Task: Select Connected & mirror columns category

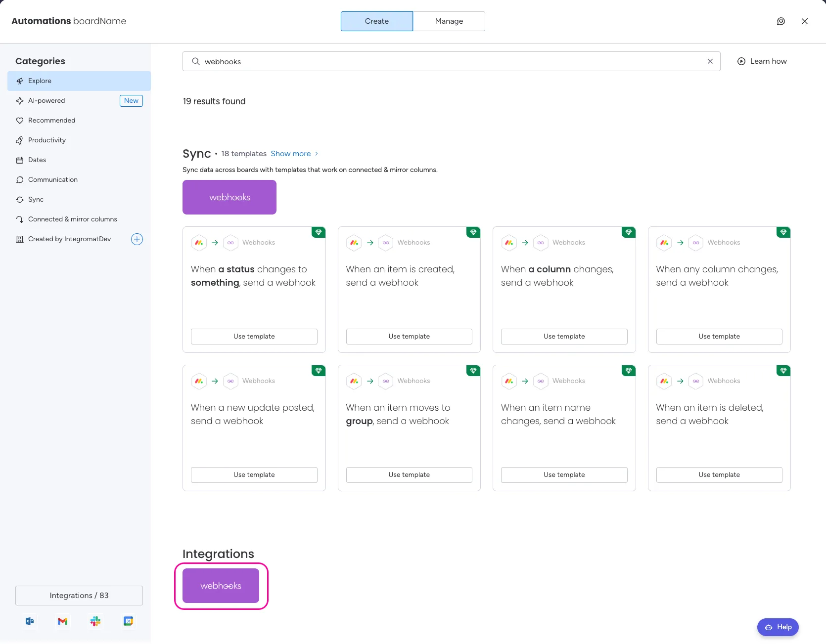Action: (x=79, y=219)
